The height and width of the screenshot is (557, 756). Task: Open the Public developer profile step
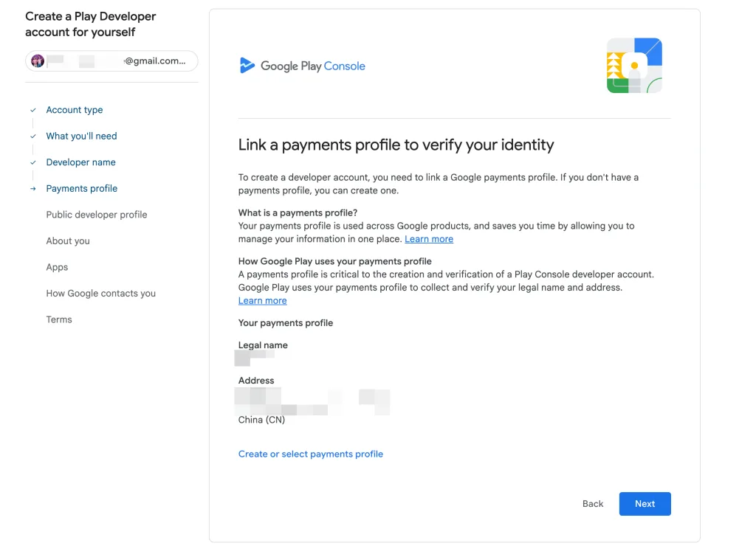point(97,215)
